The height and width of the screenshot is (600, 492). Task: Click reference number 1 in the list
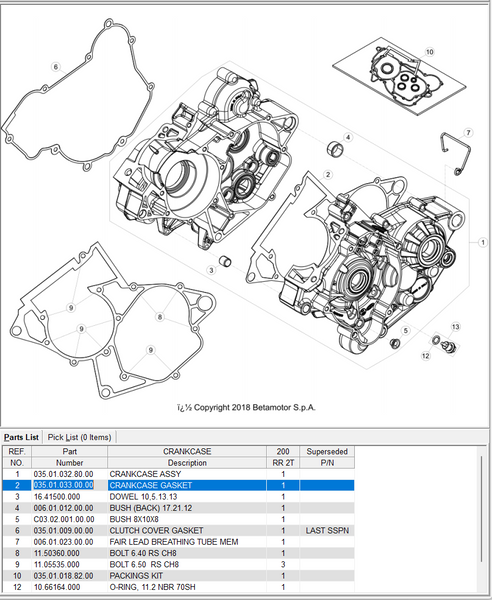tap(17, 474)
